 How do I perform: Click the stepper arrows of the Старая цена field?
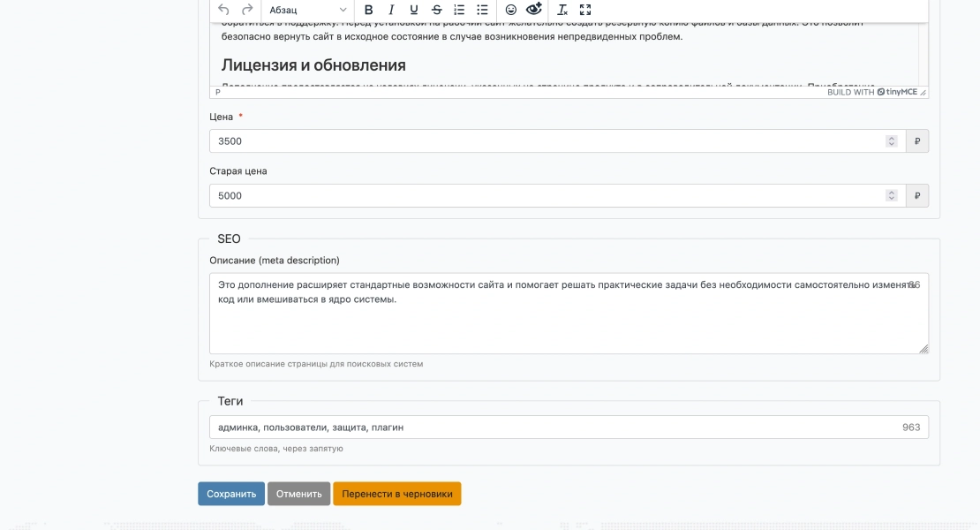[x=891, y=195]
